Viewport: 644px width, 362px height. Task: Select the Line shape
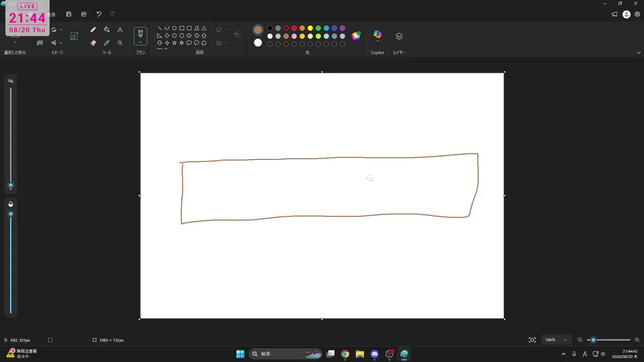pos(159,29)
